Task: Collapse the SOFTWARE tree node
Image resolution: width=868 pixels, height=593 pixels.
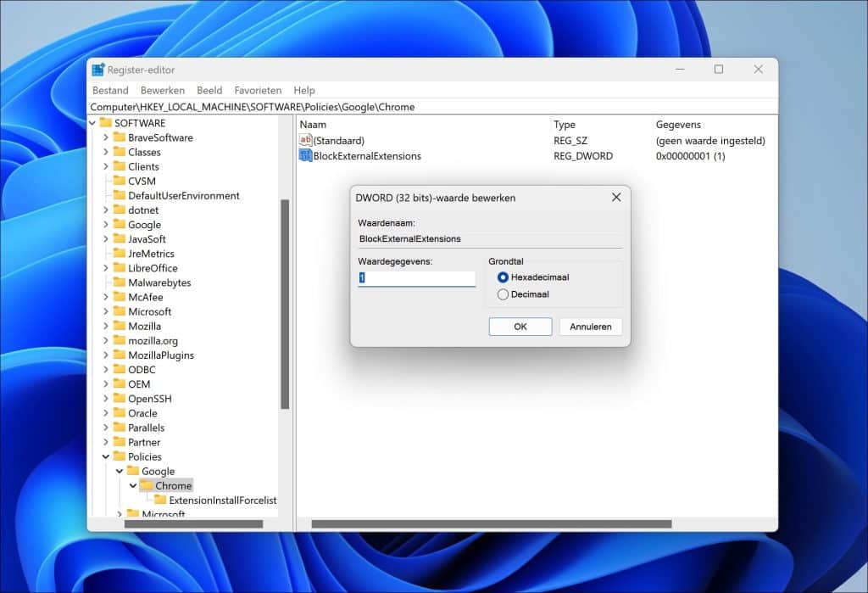Action: (92, 123)
